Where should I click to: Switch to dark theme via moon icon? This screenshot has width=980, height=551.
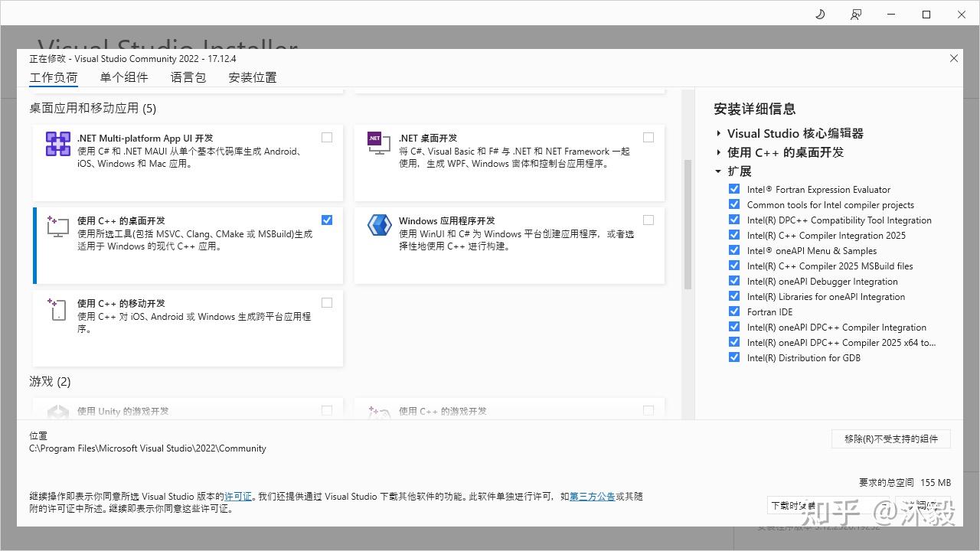tap(819, 14)
